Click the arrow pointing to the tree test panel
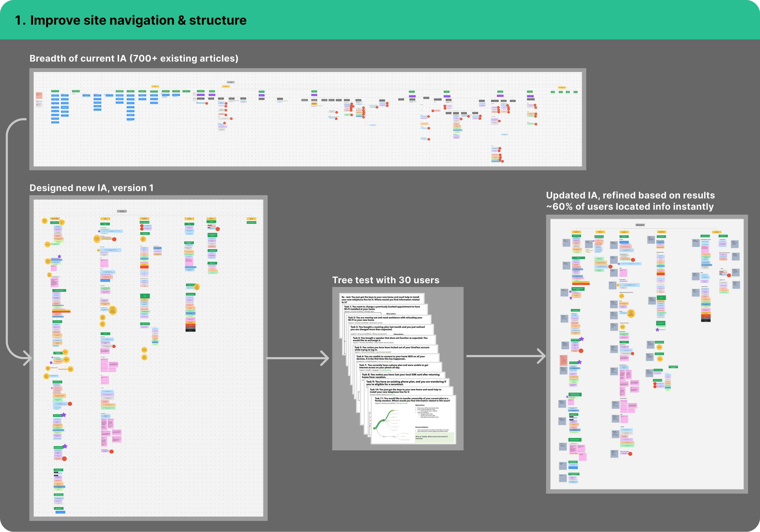 click(x=298, y=358)
